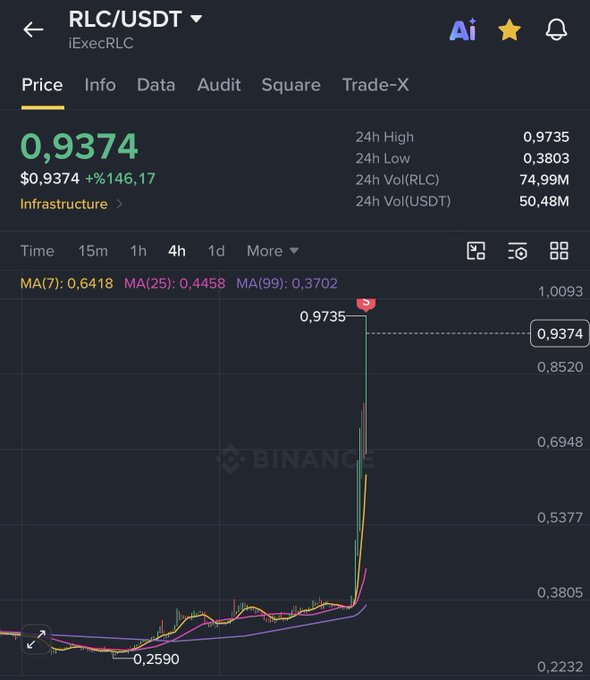The image size is (590, 680).
Task: Tap the MA(25): 0,4458 indicator label
Action: [175, 284]
